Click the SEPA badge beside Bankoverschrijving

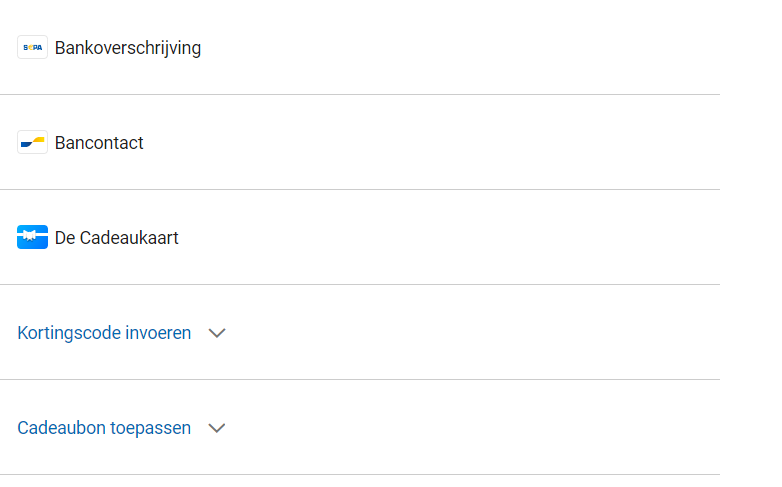(x=32, y=47)
